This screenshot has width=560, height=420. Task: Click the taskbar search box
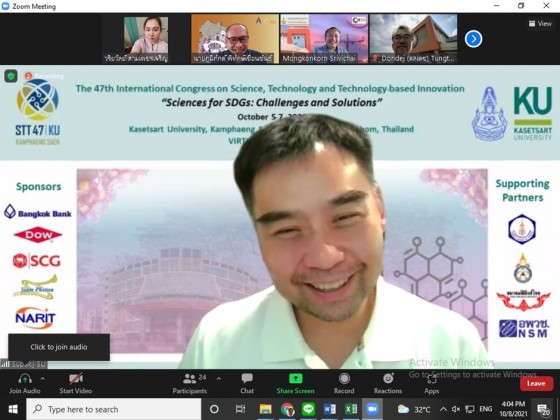click(114, 409)
